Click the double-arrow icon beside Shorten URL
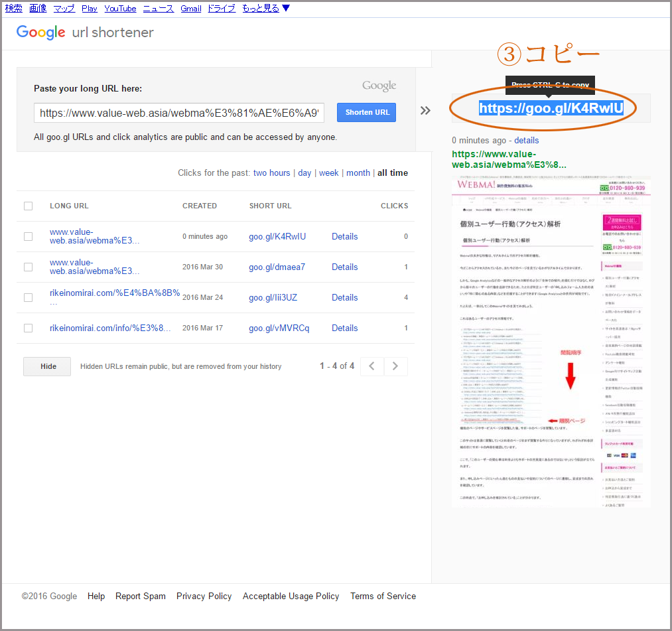This screenshot has width=672, height=631. [x=425, y=111]
